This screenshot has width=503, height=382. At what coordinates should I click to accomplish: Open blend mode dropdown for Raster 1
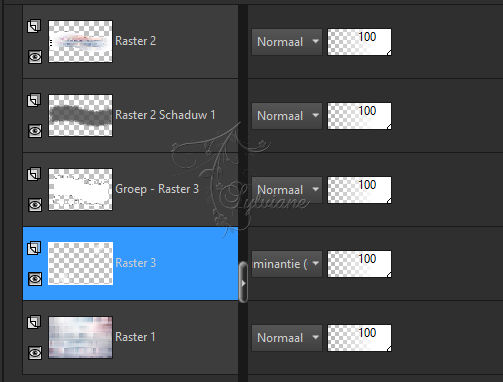point(287,338)
